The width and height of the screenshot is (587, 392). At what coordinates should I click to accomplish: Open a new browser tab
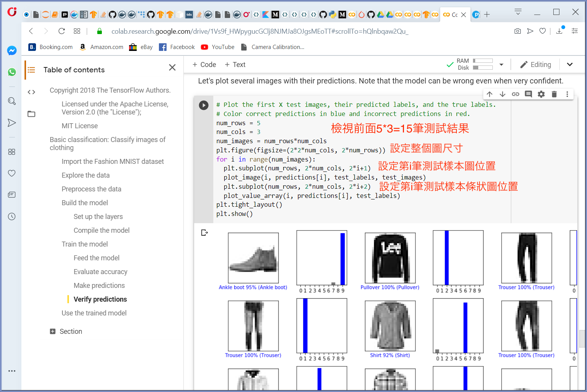pos(487,15)
